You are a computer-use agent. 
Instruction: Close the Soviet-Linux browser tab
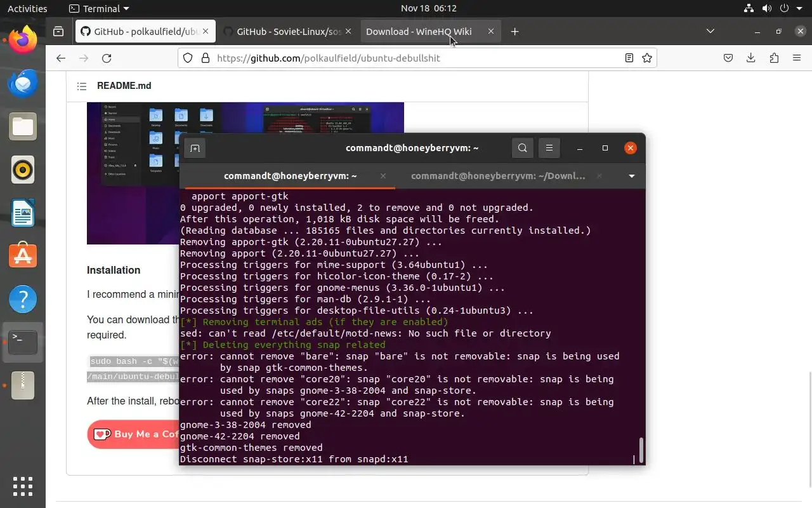tap(348, 31)
